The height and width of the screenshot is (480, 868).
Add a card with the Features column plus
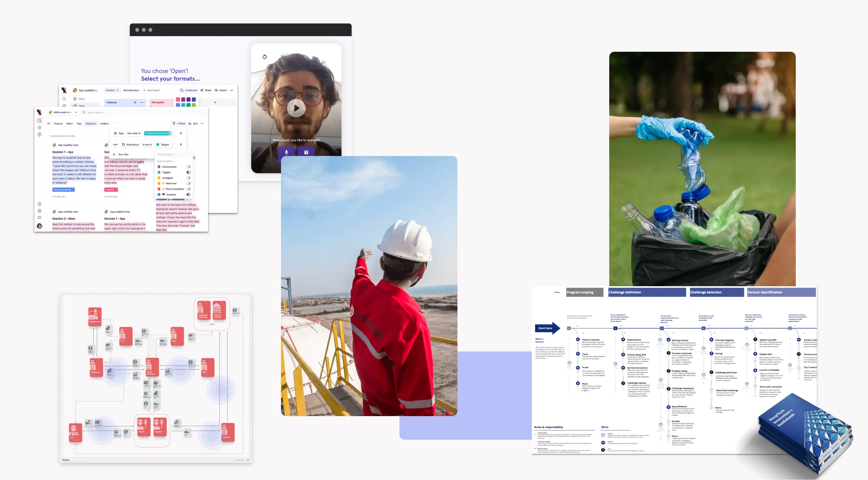(x=135, y=102)
